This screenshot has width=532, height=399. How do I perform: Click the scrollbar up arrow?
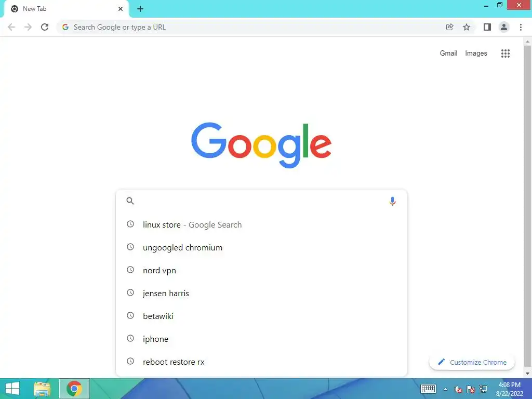527,42
